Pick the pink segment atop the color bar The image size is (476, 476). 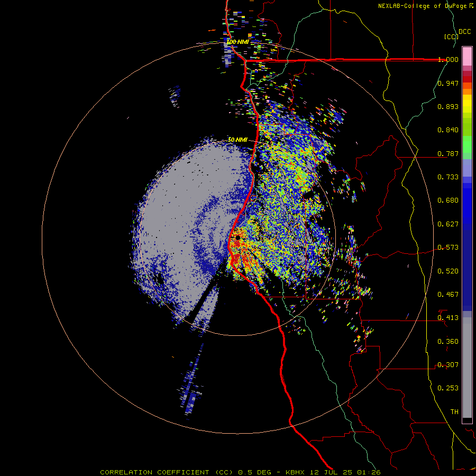[467, 56]
